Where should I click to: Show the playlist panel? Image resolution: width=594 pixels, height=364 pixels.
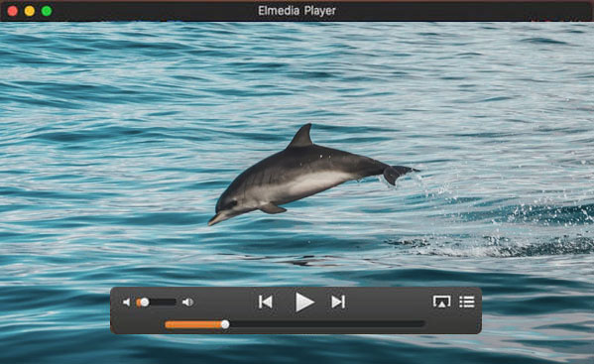[467, 302]
